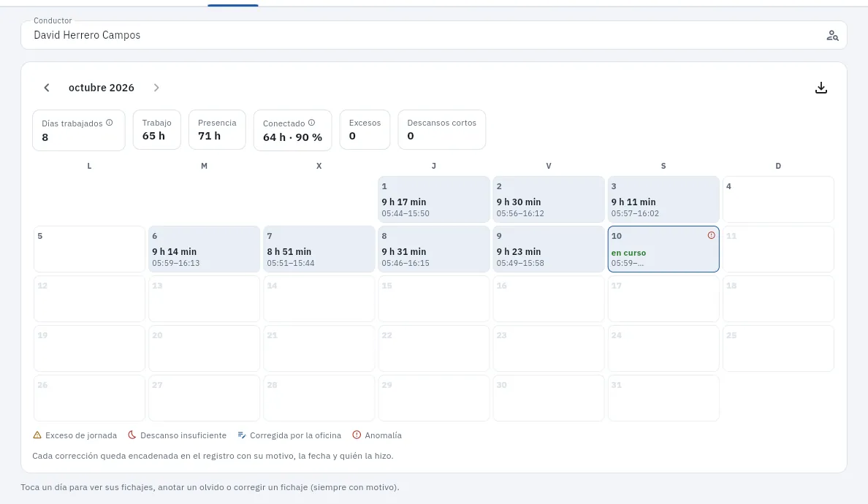Image resolution: width=868 pixels, height=504 pixels.
Task: Click the info icon beside Días trabajados
Action: (x=110, y=123)
